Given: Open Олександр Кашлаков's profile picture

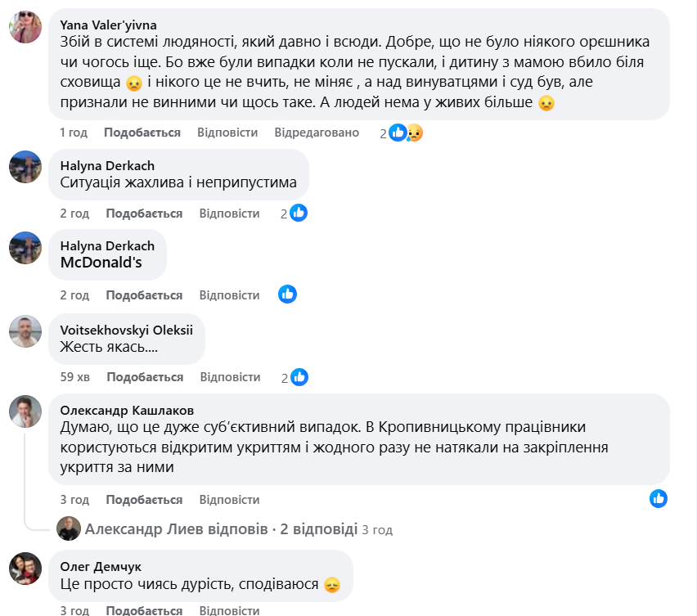Looking at the screenshot, I should click(25, 411).
